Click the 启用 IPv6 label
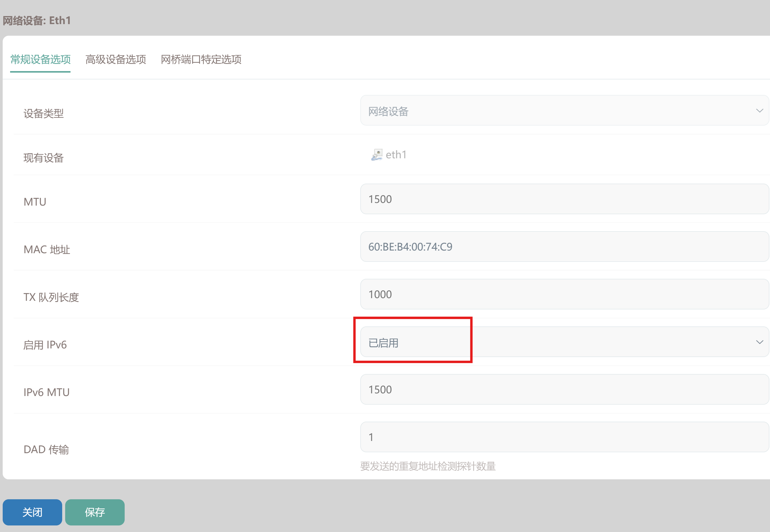Screen dimensions: 770x532 click(x=45, y=345)
